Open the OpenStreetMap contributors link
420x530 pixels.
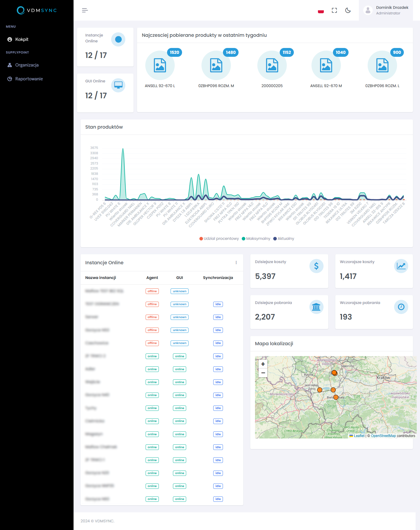point(383,436)
